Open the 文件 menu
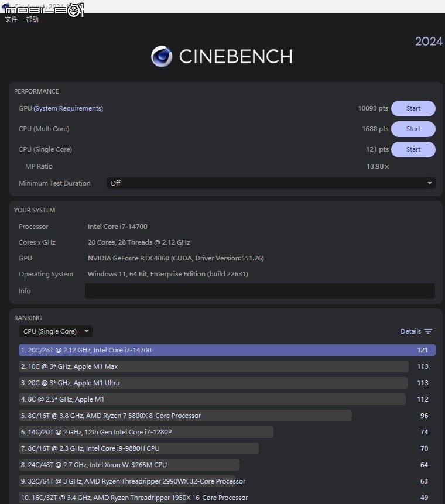 coord(11,19)
